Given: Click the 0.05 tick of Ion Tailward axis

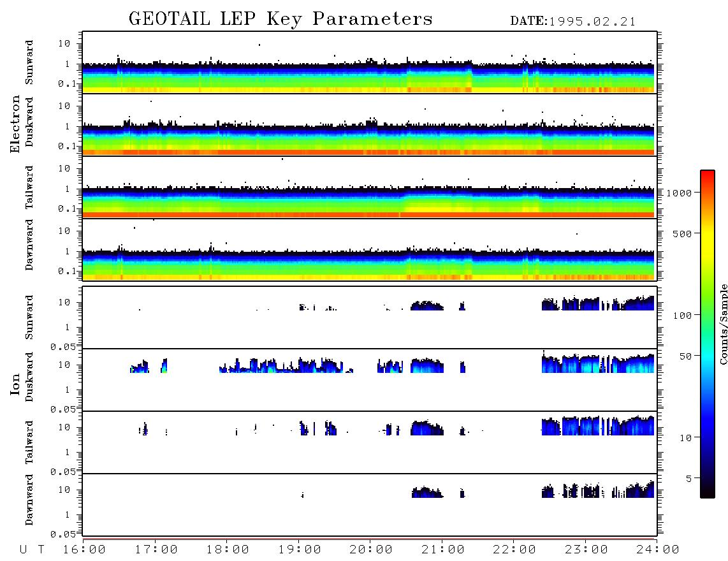Looking at the screenshot, I should click(x=63, y=471).
